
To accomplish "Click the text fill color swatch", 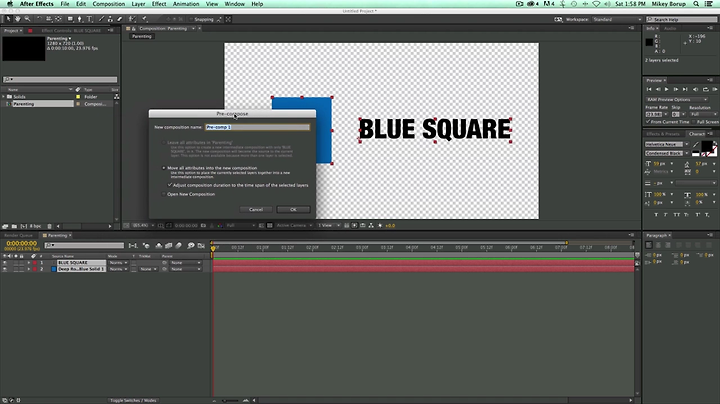I will 706,146.
